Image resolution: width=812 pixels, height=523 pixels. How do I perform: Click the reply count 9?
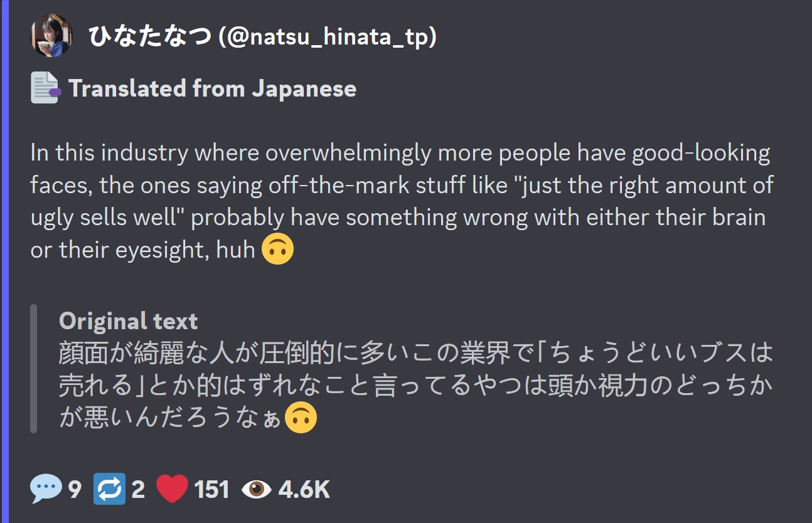[75, 490]
